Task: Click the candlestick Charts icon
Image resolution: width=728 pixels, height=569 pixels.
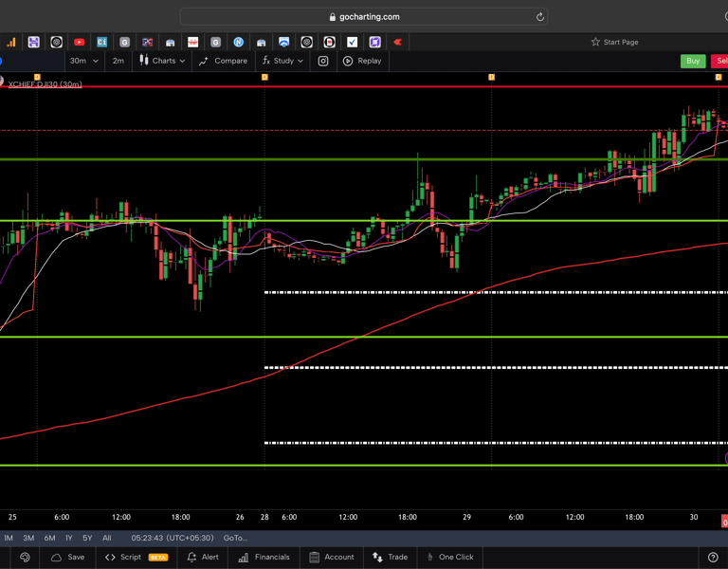Action: [144, 61]
